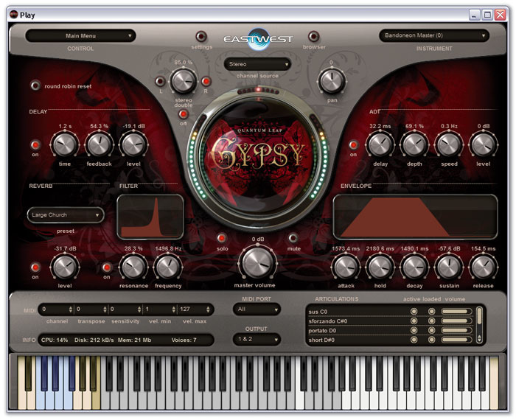Click the ADT level knob
Screen dimensions: 516x420
tap(483, 144)
